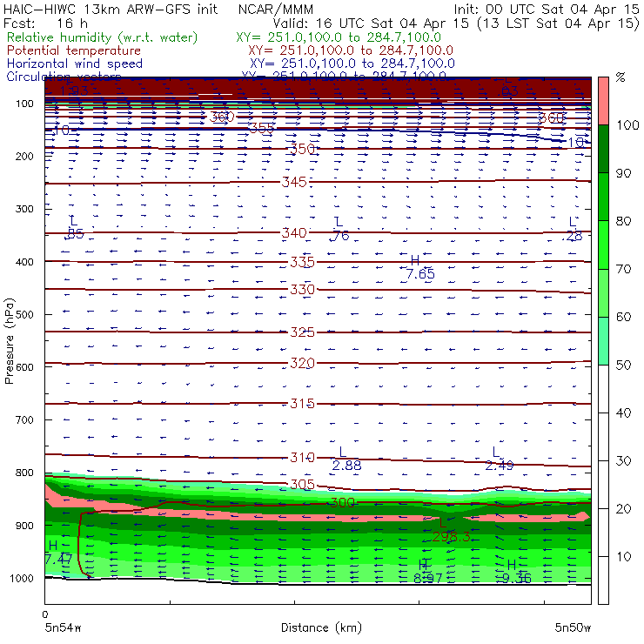Click the 'Fcst: 16 h' forecast label
Image resolution: width=644 pixels, height=644 pixels.
[x=45, y=23]
